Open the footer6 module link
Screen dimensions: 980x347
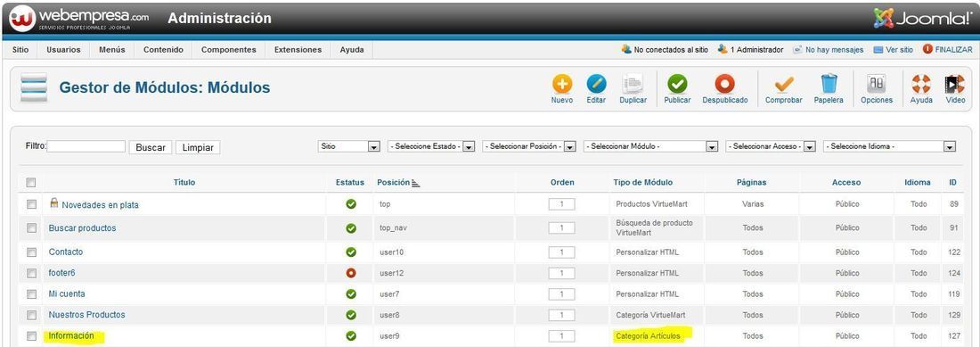pos(61,273)
